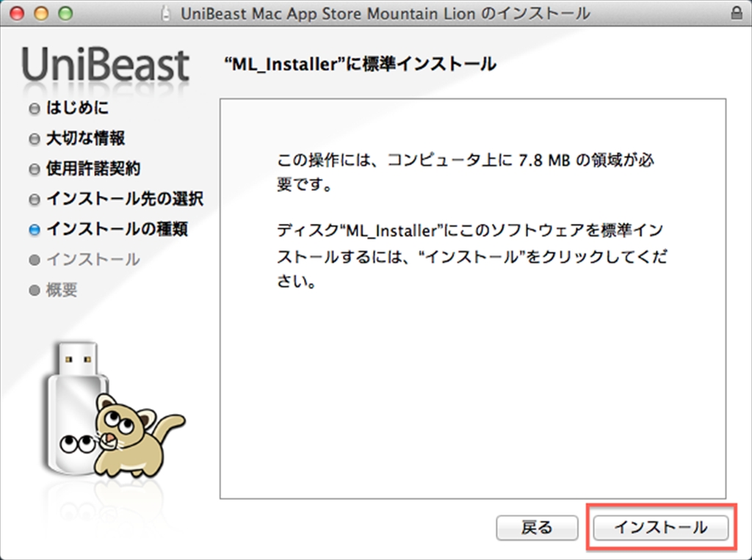Click the bullet beside 概要
Image resolution: width=752 pixels, height=560 pixels.
point(34,291)
